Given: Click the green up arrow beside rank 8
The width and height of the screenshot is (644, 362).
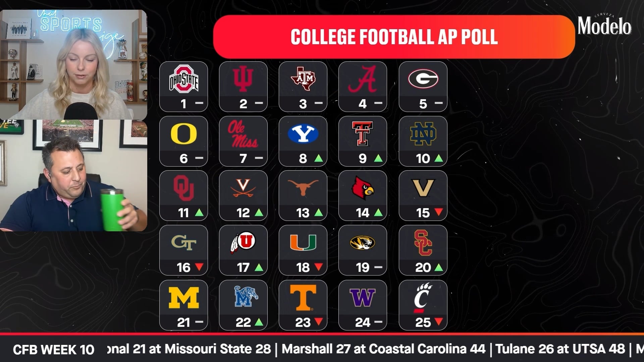Looking at the screenshot, I should pos(319,158).
